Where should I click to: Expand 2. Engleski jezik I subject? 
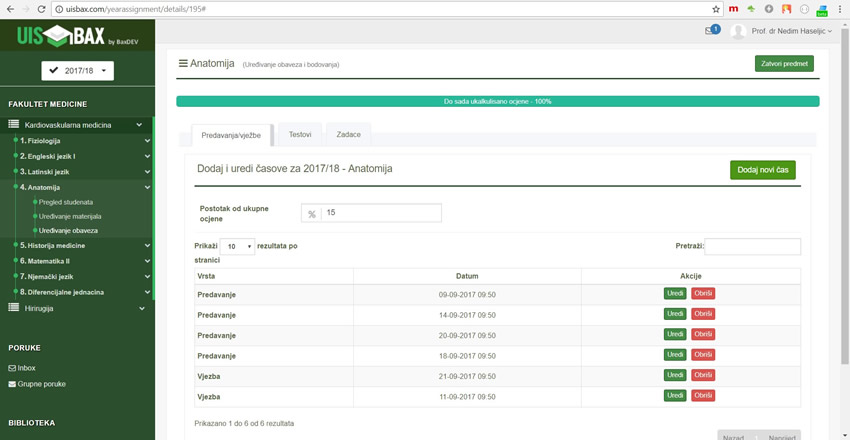[x=147, y=156]
